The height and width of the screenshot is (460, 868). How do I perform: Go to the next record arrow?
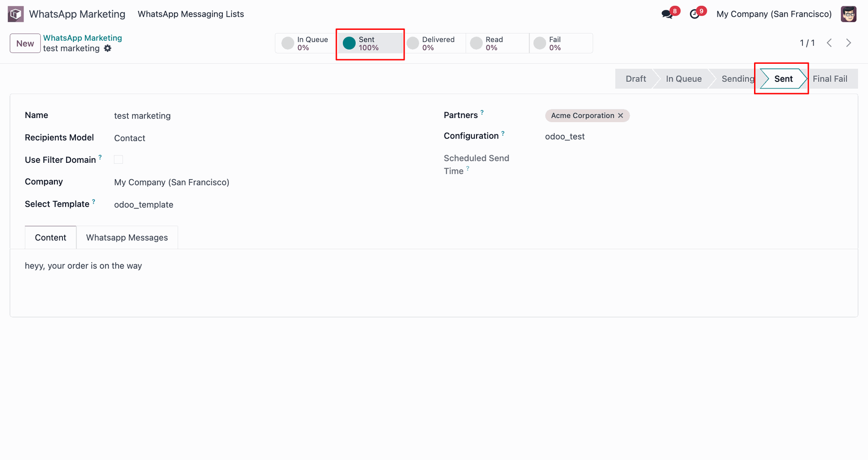click(x=849, y=43)
